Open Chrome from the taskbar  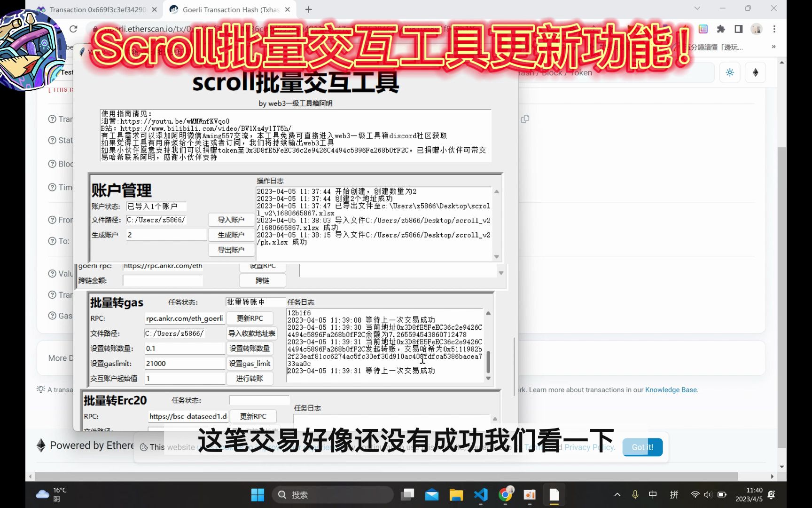(506, 494)
